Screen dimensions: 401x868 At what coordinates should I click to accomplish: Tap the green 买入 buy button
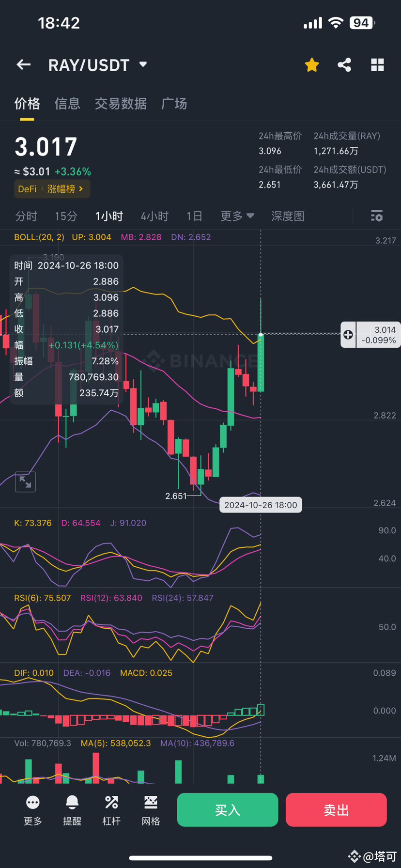point(228,810)
